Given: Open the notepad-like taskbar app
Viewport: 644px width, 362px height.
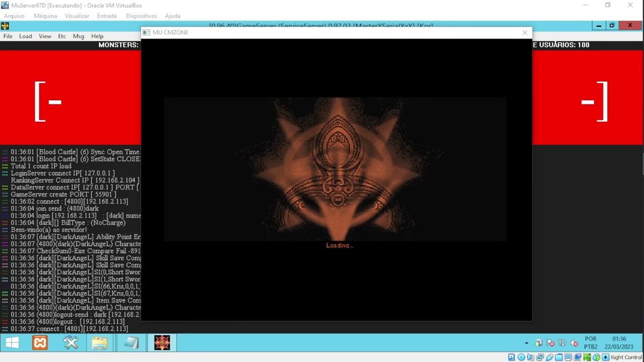Looking at the screenshot, I should tap(131, 343).
